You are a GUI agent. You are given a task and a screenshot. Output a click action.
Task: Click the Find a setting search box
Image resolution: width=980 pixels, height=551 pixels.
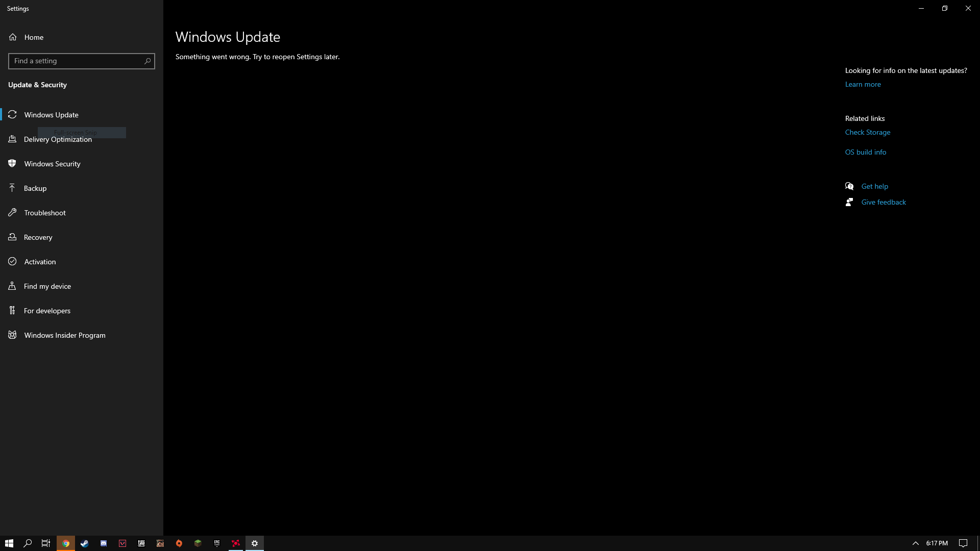pos(82,61)
